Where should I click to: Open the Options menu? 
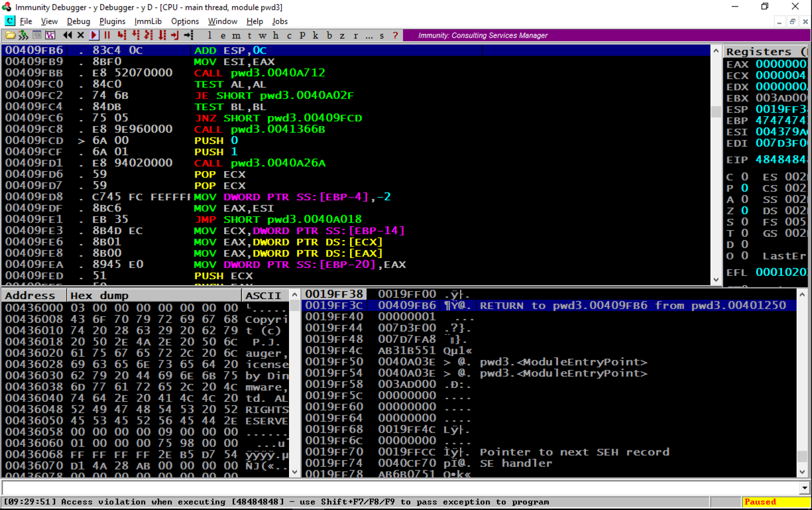(x=185, y=21)
